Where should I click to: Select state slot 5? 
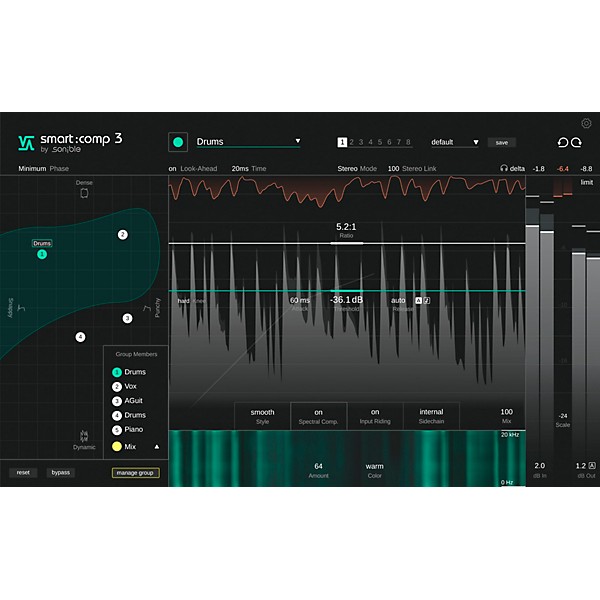(380, 142)
